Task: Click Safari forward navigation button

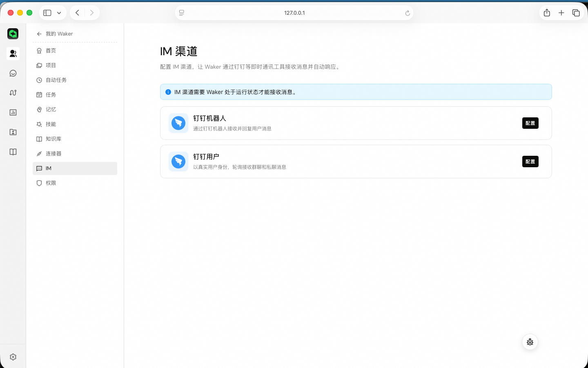Action: point(92,13)
